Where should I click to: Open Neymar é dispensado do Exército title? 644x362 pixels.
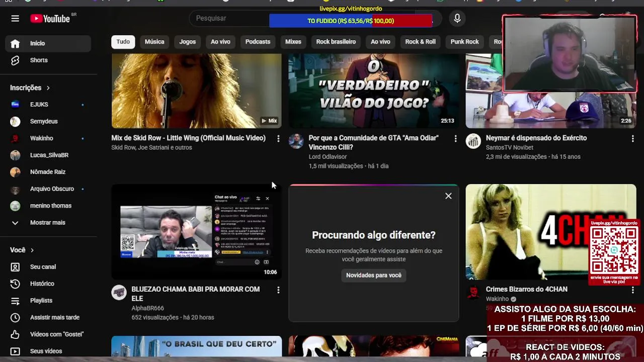pyautogui.click(x=536, y=138)
